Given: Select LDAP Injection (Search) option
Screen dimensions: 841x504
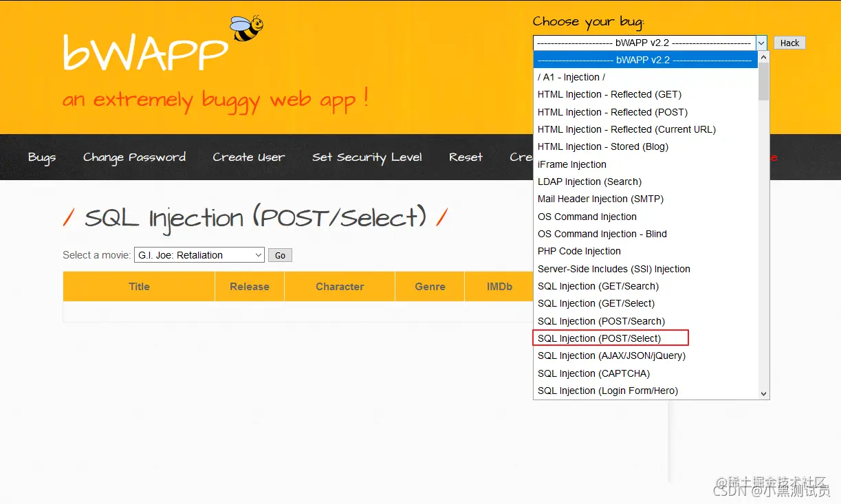Looking at the screenshot, I should coord(646,182).
